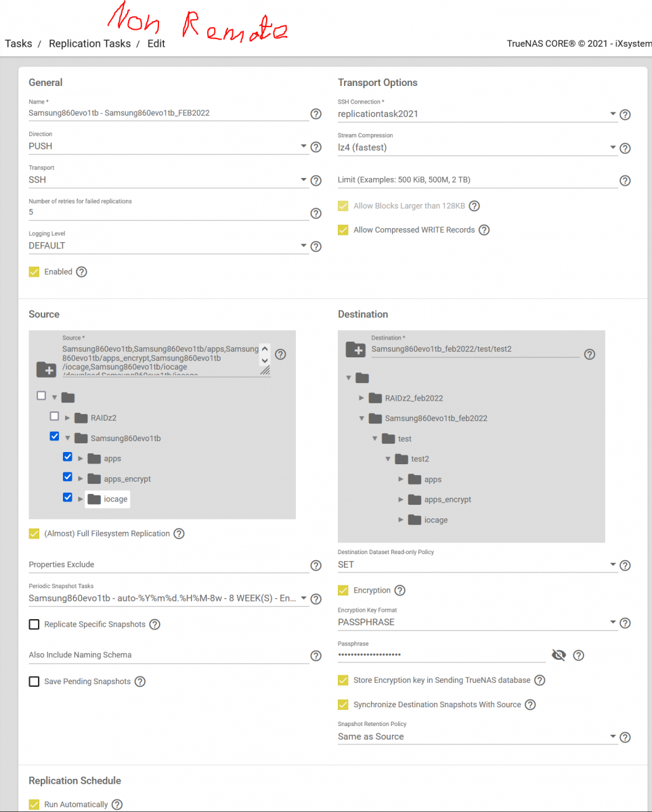This screenshot has height=812, width=652.
Task: Uncheck the apps_encrypt source dataset
Action: [68, 477]
